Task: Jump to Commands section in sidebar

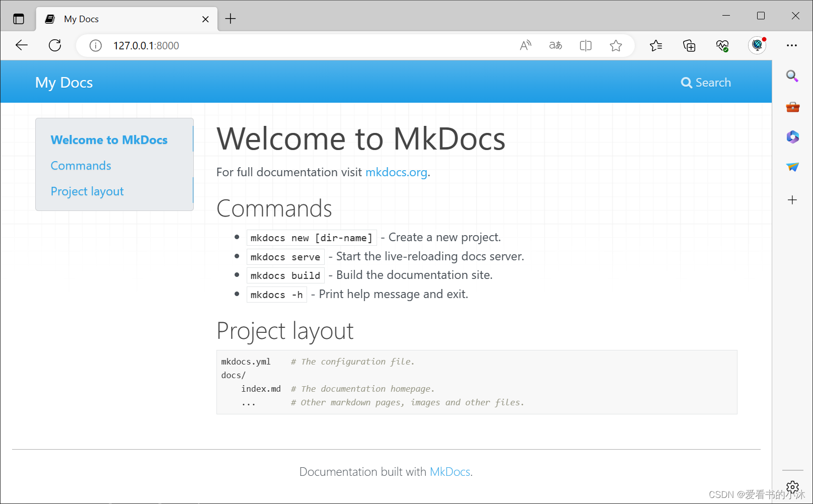Action: pos(81,166)
